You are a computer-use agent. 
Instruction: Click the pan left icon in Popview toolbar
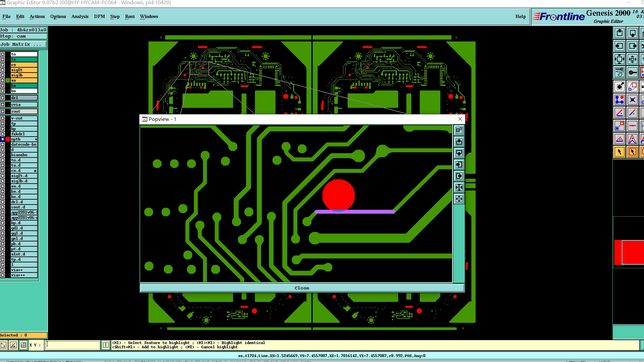(459, 165)
